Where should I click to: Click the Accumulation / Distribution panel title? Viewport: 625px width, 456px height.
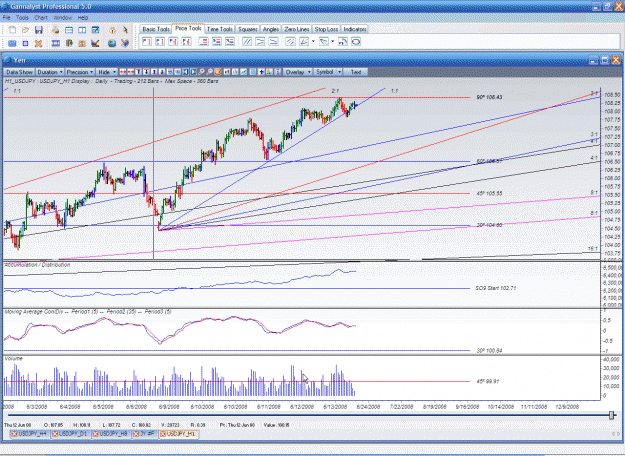coord(37,265)
